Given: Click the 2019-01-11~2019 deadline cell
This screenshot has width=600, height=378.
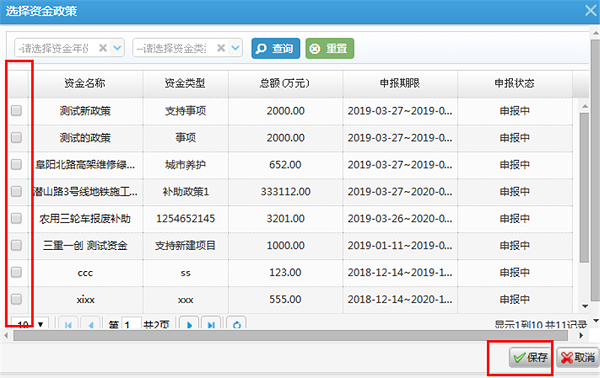Looking at the screenshot, I should 400,246.
